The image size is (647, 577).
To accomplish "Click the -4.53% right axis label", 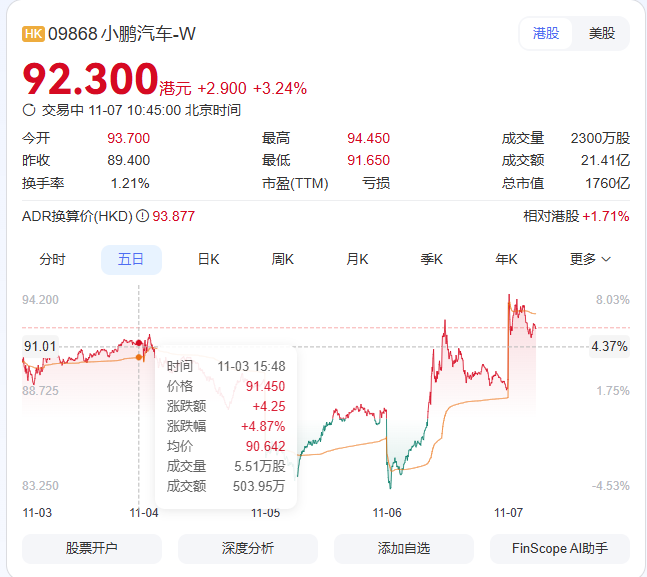I will pos(611,486).
